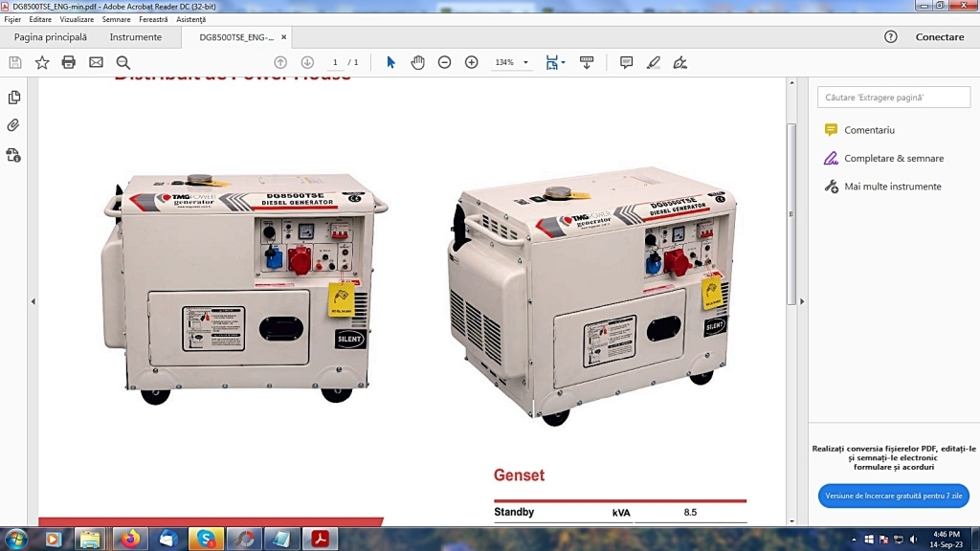Open the zoom level dropdown

click(525, 62)
